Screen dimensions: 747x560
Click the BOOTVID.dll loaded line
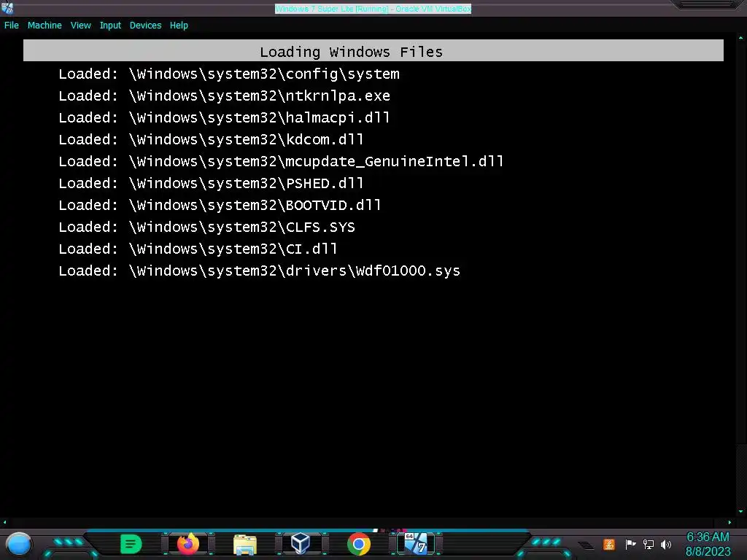(220, 206)
